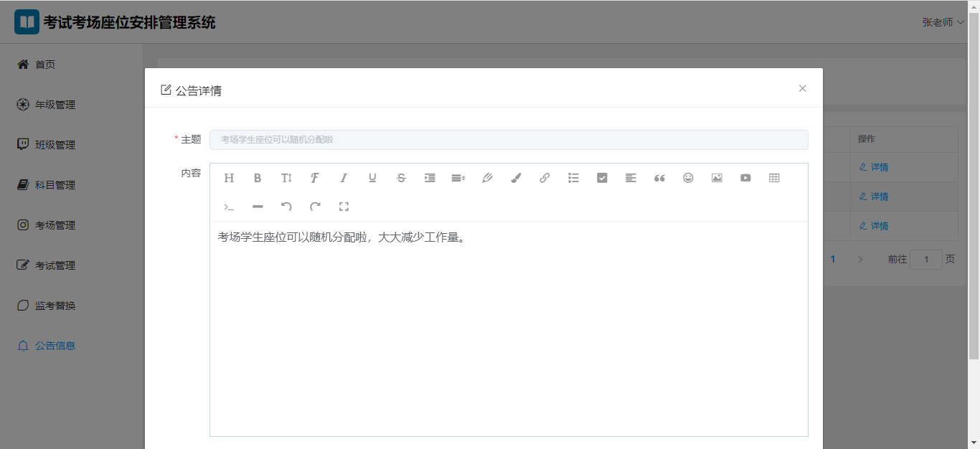Click the third row 详情 link

coord(874,226)
